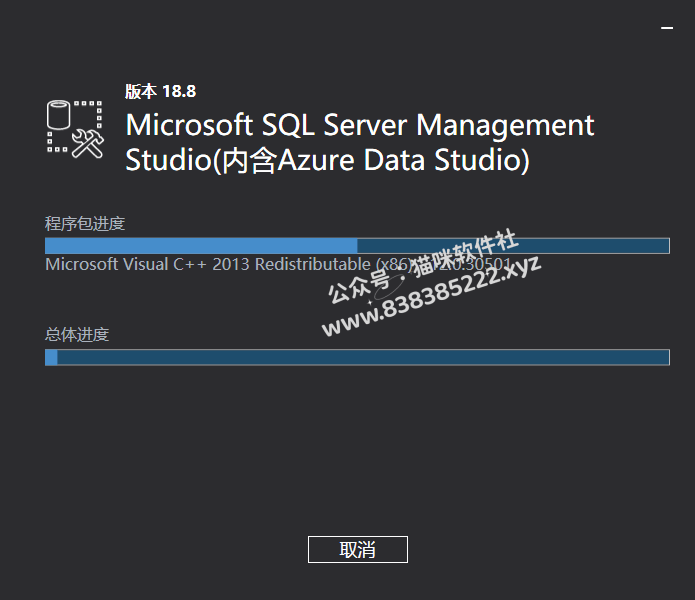Image resolution: width=695 pixels, height=600 pixels.
Task: Click the dotted square outline of the logo
Action: pos(75,127)
